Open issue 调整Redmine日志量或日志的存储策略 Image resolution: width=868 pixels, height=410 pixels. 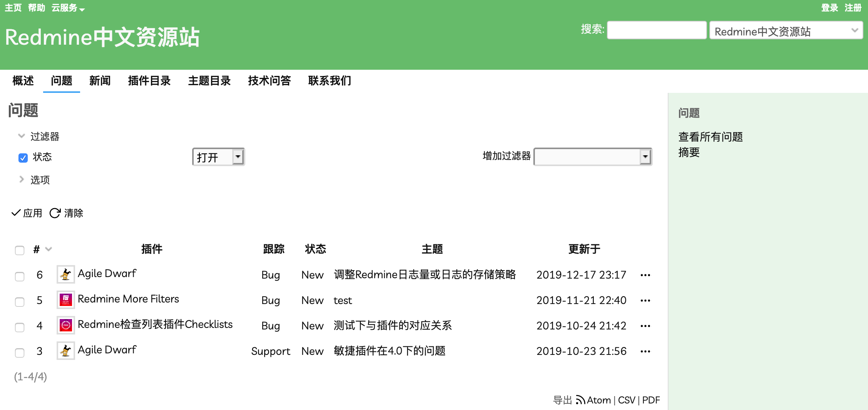tap(425, 275)
